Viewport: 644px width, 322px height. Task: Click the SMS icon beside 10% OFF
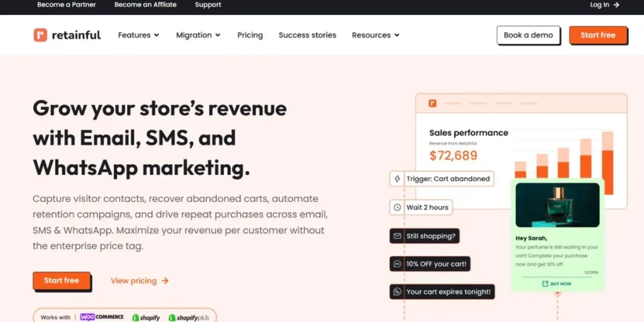click(x=397, y=264)
